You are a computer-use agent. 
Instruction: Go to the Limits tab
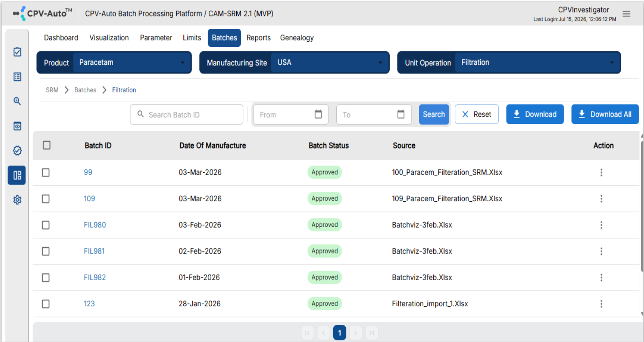point(192,38)
